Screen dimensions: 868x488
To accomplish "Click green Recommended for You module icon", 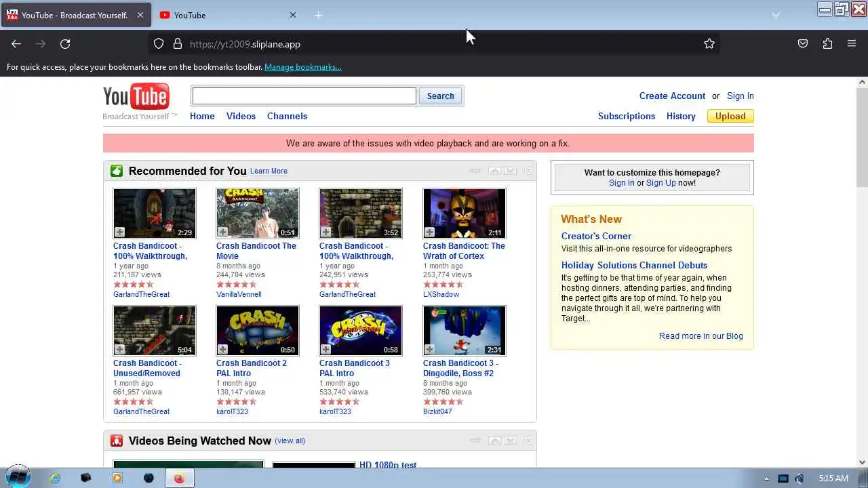I will coord(117,171).
